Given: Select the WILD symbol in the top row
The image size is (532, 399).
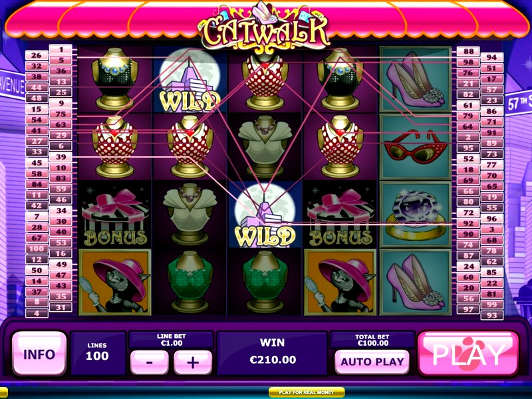Looking at the screenshot, I should [190, 78].
